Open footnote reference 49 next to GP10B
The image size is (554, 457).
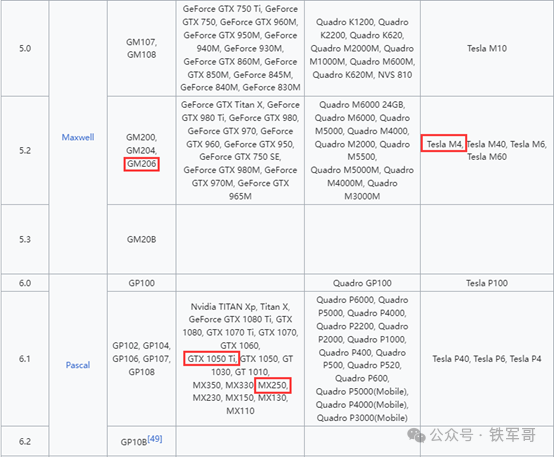pyautogui.click(x=155, y=439)
